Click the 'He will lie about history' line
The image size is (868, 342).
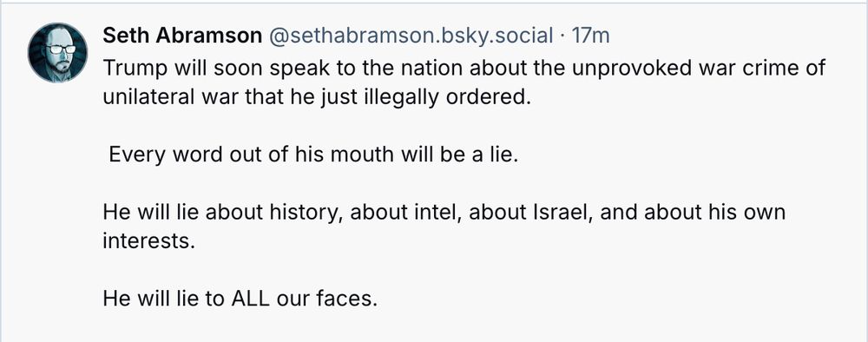tap(444, 213)
